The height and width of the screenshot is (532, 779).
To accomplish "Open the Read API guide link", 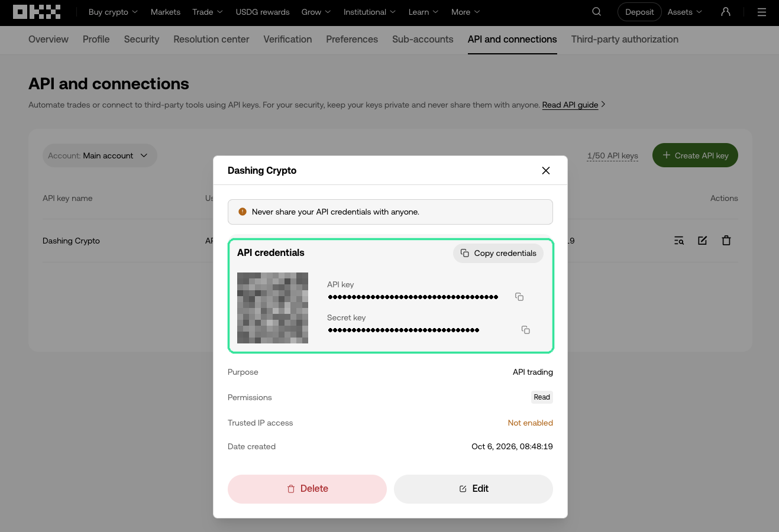I will click(x=570, y=105).
